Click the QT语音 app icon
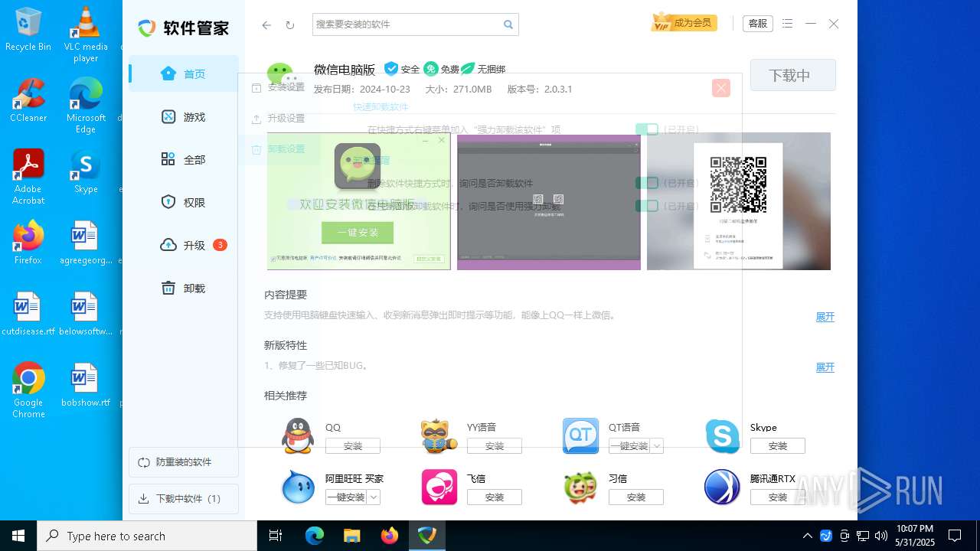 (580, 436)
